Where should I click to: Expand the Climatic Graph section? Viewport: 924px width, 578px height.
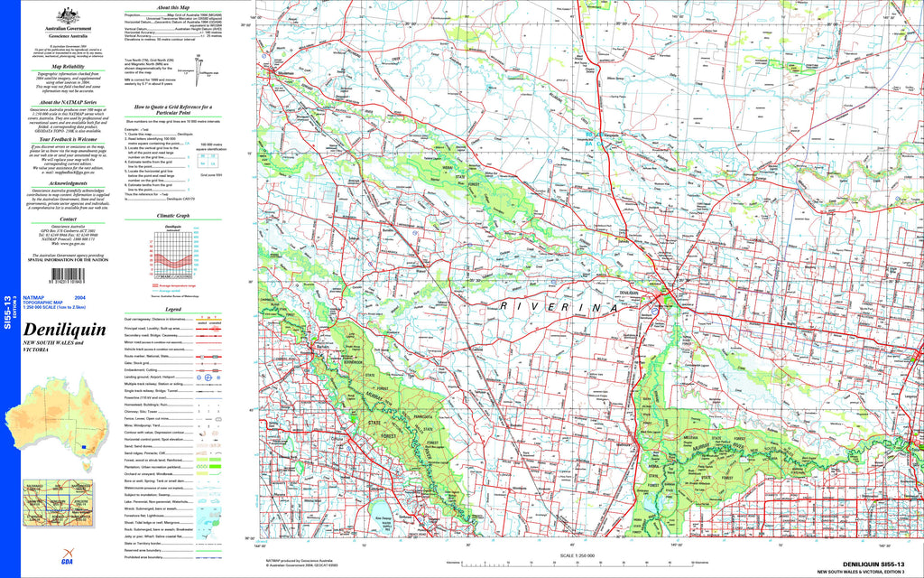point(175,215)
